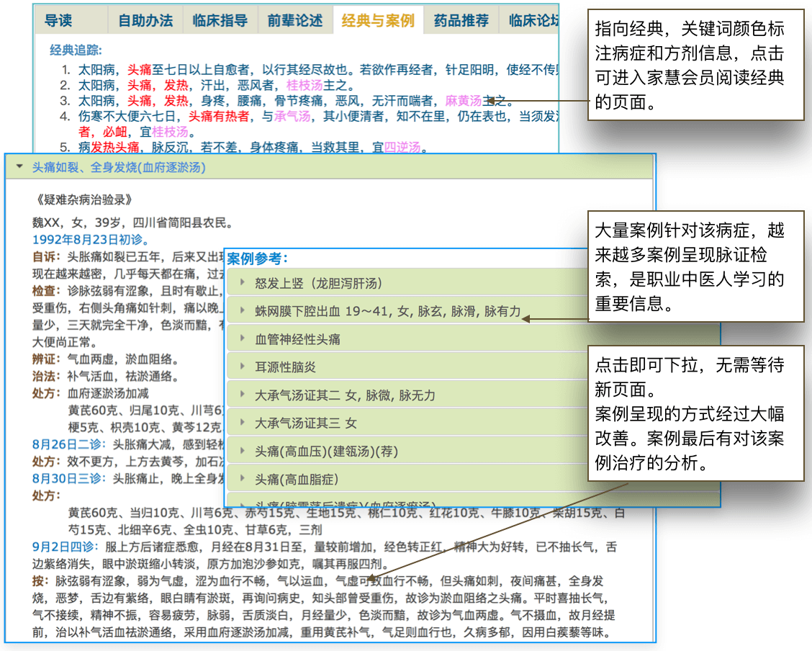Select the 临床指导 tab
812x651 pixels.
tap(220, 21)
